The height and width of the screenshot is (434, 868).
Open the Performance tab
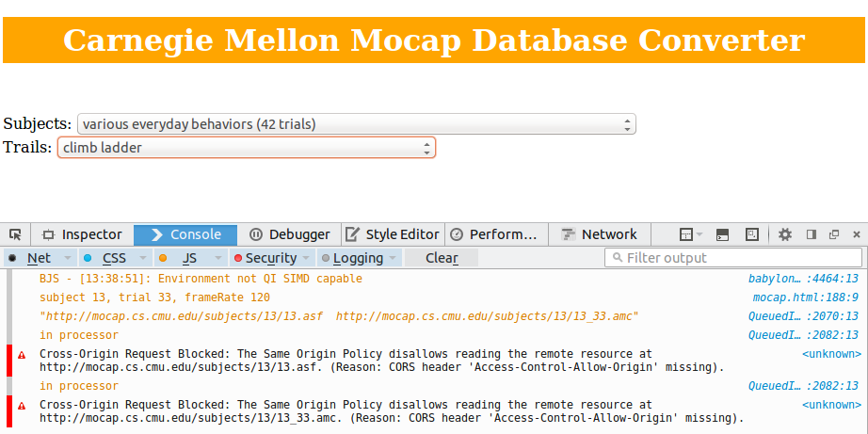click(x=496, y=234)
